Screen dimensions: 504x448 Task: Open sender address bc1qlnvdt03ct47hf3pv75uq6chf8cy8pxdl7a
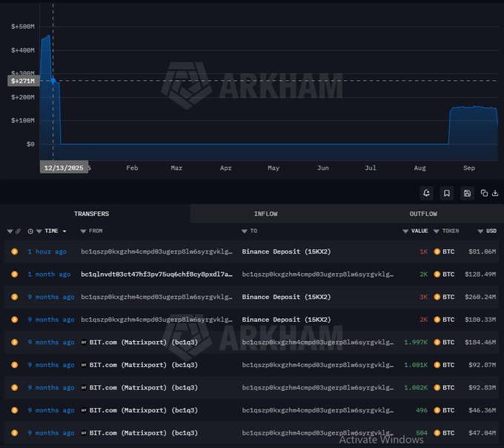(x=156, y=274)
